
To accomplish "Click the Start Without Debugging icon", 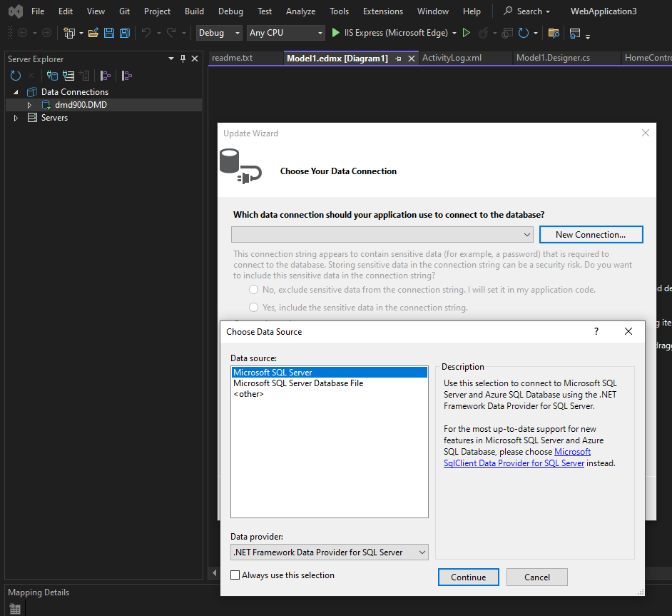I will coord(467,33).
